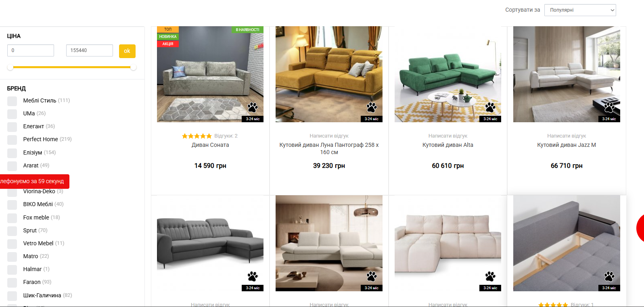Image resolution: width=644 pixels, height=307 pixels.
Task: Open the green Кутовий диван Alta thumbnail
Action: (448, 74)
